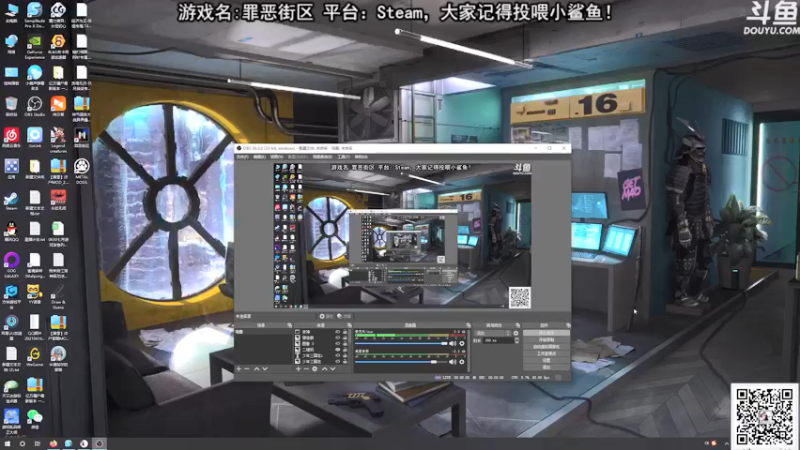Image resolution: width=800 pixels, height=450 pixels.
Task: Move scene down with the down arrow
Action: [x=265, y=368]
